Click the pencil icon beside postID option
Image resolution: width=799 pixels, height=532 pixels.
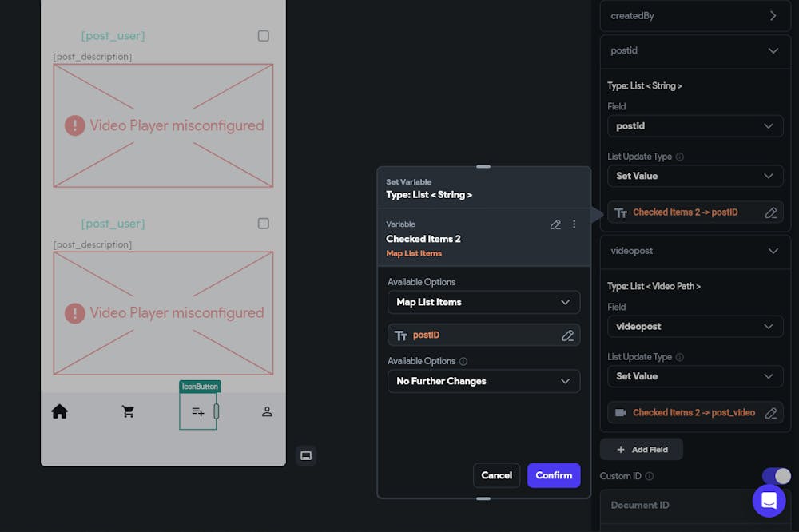point(567,335)
